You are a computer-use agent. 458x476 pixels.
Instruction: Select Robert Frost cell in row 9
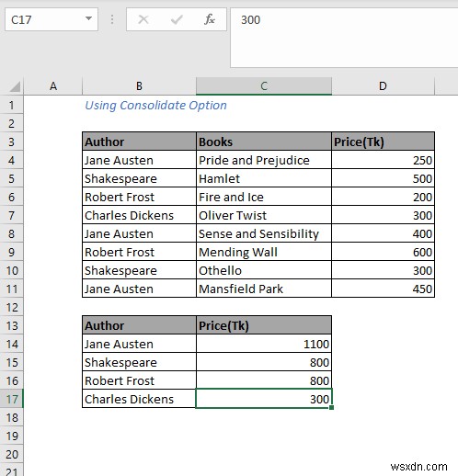139,252
